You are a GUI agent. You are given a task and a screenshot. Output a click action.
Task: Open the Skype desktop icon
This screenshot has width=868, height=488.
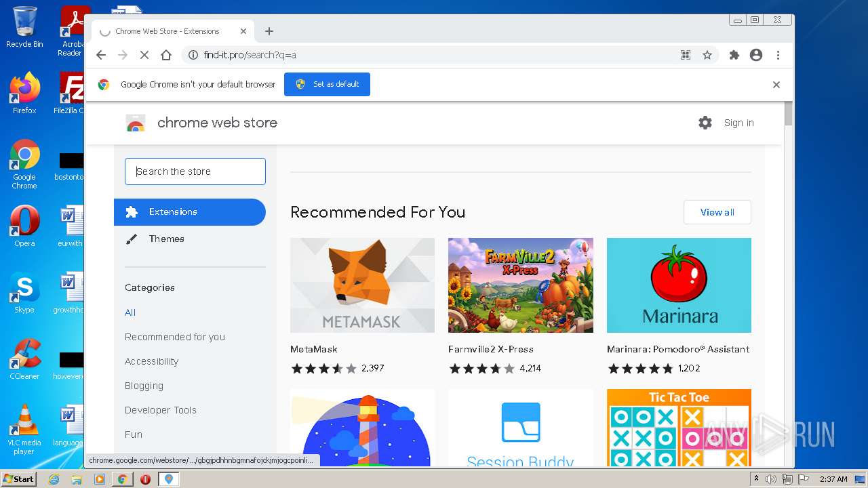pyautogui.click(x=24, y=292)
